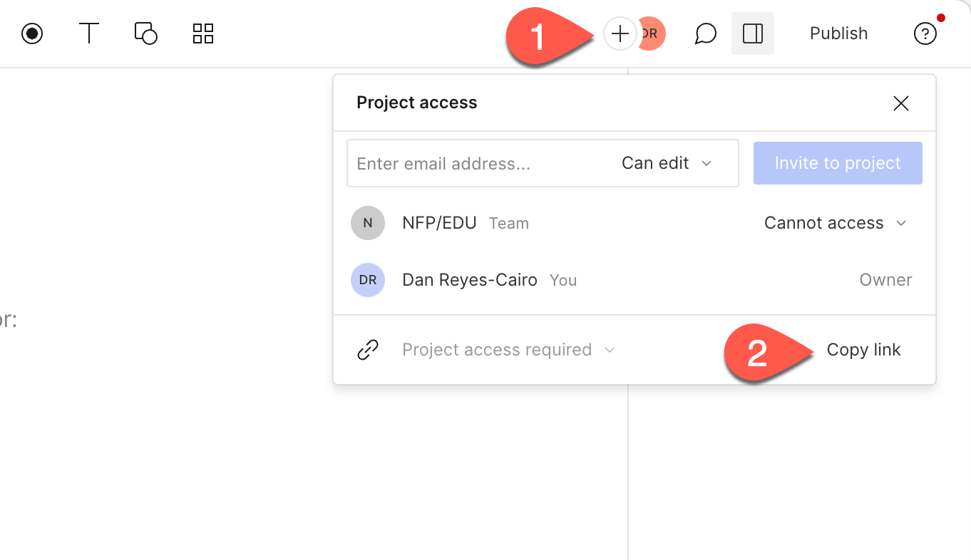Open the shape tools icon
This screenshot has height=560, width=971.
pyautogui.click(x=145, y=33)
